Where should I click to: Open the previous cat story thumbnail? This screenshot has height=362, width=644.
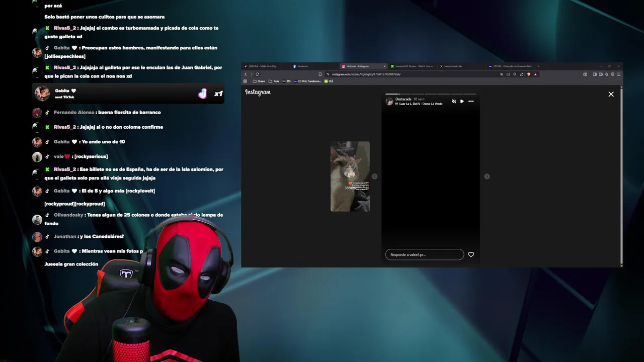click(x=350, y=176)
